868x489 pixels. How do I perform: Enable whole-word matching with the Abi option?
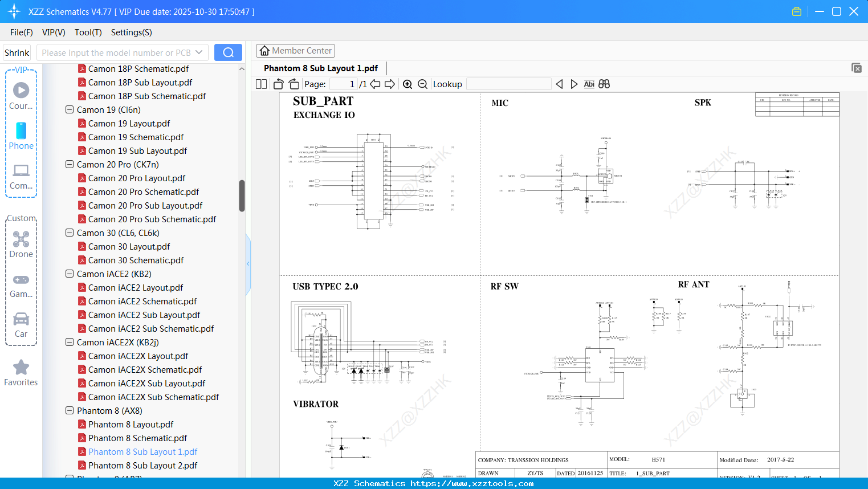point(589,84)
